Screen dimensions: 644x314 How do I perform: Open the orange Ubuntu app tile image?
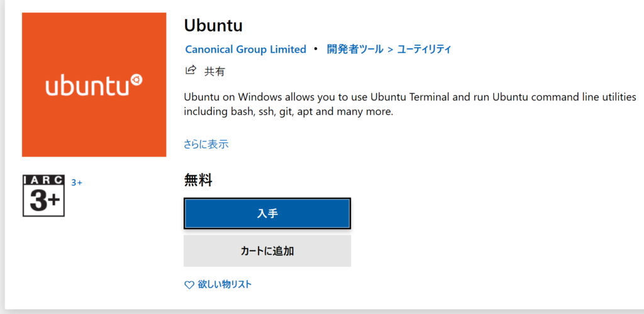(94, 84)
